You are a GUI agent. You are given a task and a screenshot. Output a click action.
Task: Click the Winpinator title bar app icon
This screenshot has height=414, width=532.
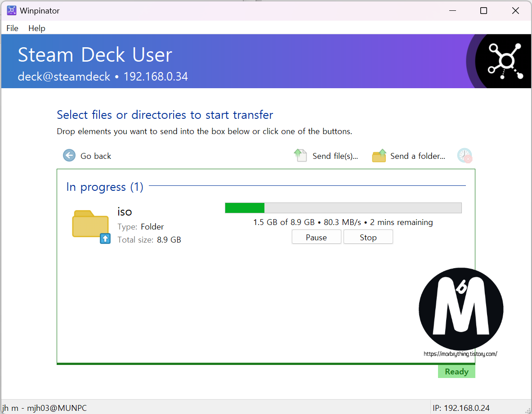[12, 10]
